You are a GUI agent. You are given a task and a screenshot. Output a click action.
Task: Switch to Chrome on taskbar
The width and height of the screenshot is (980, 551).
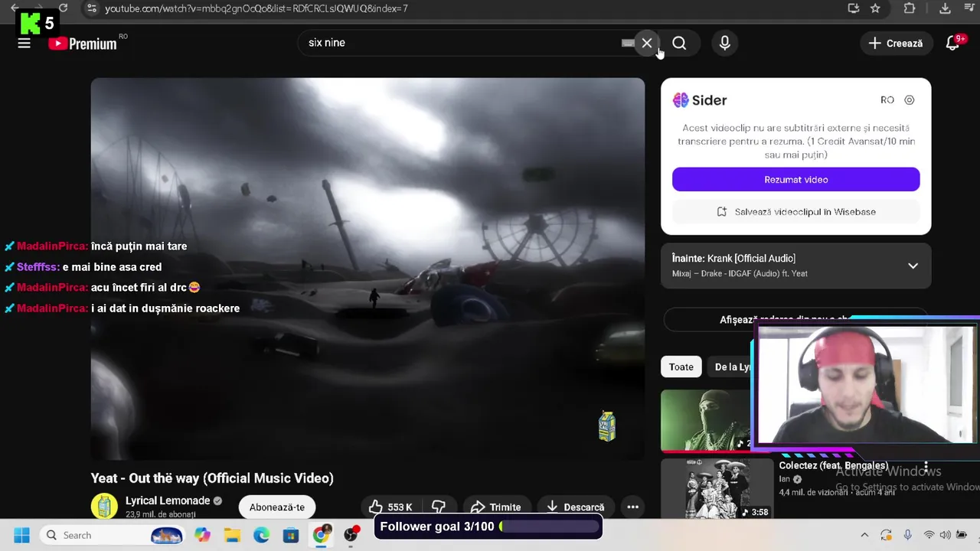pos(321,535)
